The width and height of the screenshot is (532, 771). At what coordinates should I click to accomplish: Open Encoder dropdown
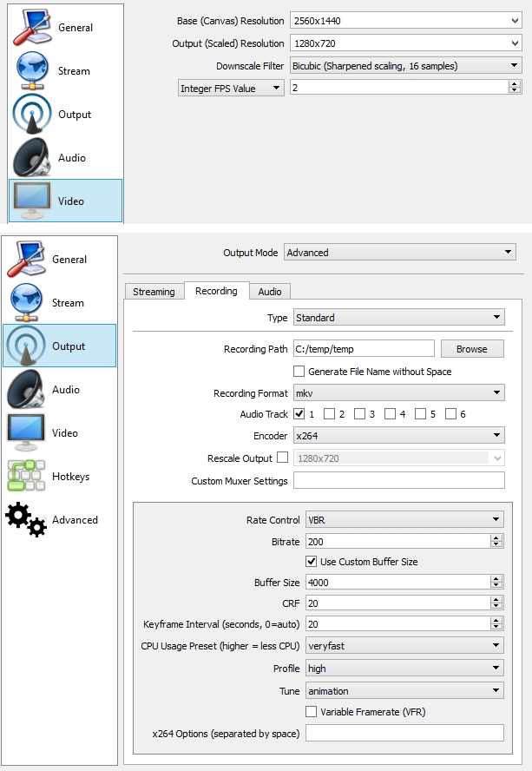(398, 435)
